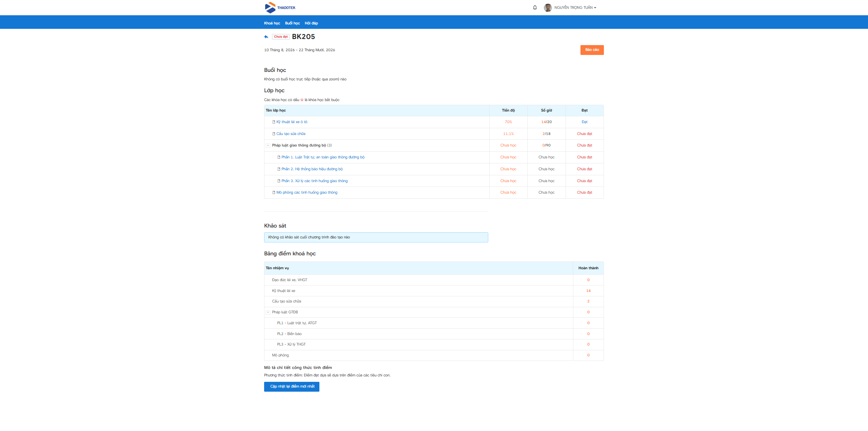Select the PL1 - Luật trật tự, ATGT row
Screen dimensions: 868x431
(x=434, y=323)
